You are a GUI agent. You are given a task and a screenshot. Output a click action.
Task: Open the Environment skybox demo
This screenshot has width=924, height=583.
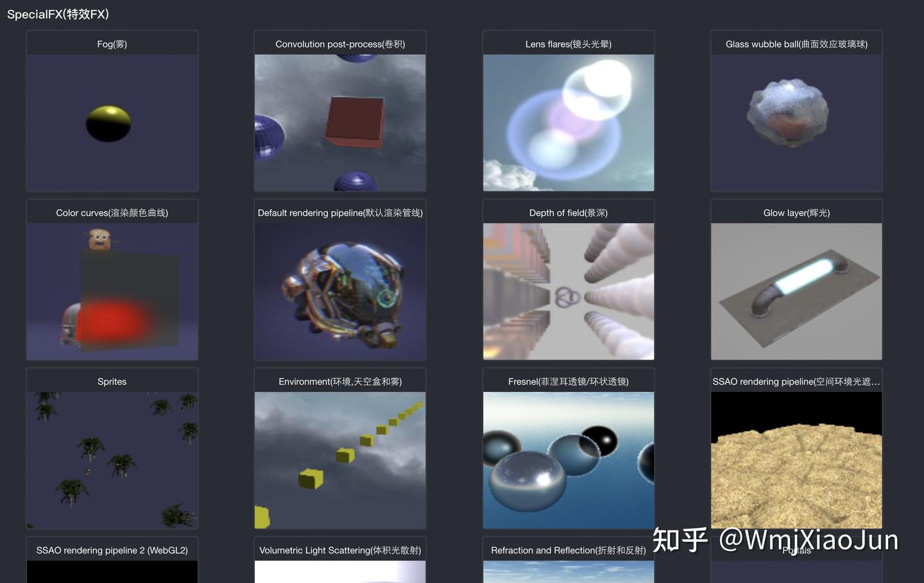click(x=340, y=460)
